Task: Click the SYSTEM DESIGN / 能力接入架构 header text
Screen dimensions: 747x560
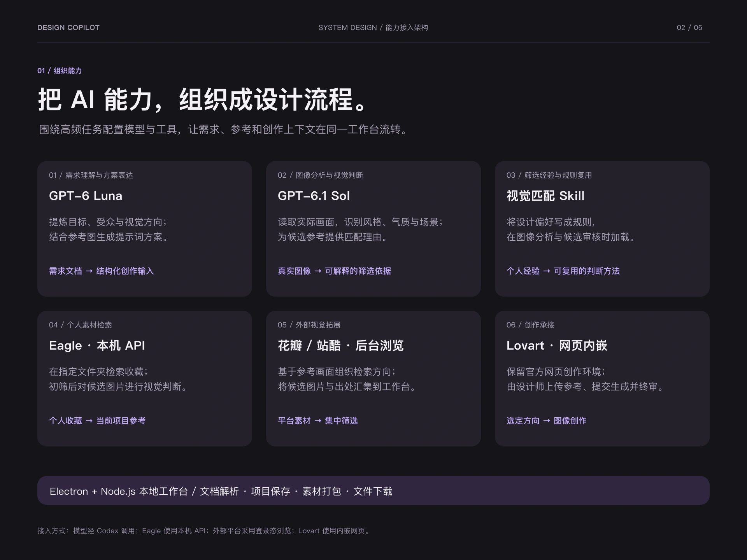Action: click(x=373, y=28)
